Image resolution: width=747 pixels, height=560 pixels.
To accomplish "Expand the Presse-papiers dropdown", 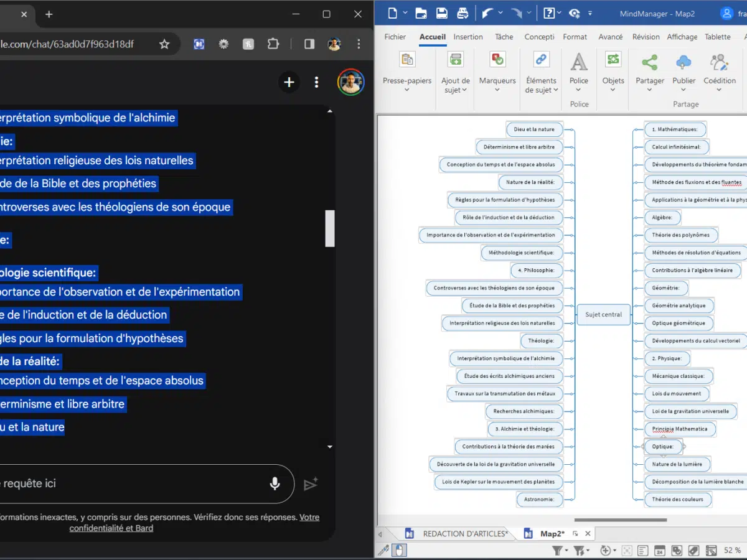I will coord(406,90).
